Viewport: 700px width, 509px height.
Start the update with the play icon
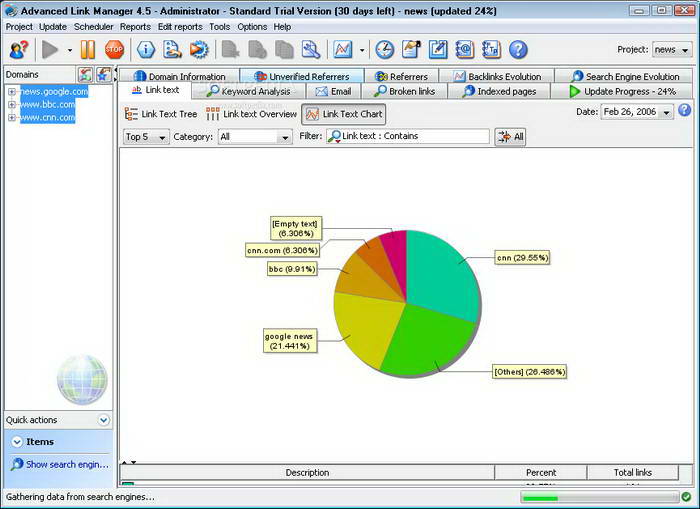click(x=50, y=50)
